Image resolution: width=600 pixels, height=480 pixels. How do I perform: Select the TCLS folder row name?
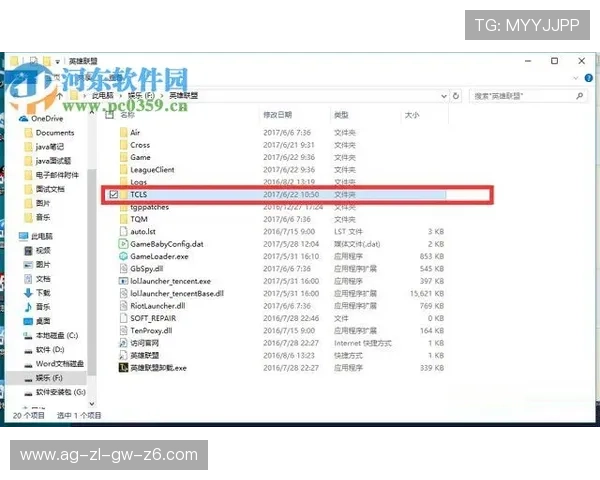click(x=139, y=194)
